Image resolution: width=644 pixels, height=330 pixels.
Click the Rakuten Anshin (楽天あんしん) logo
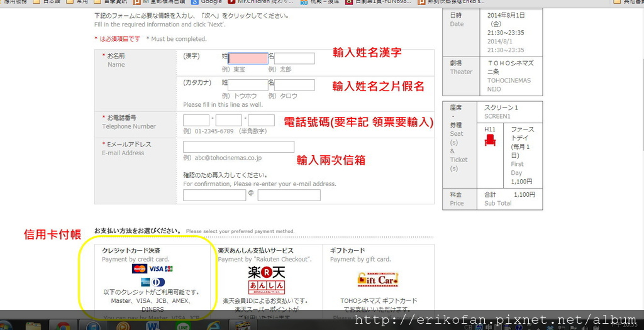(x=267, y=280)
